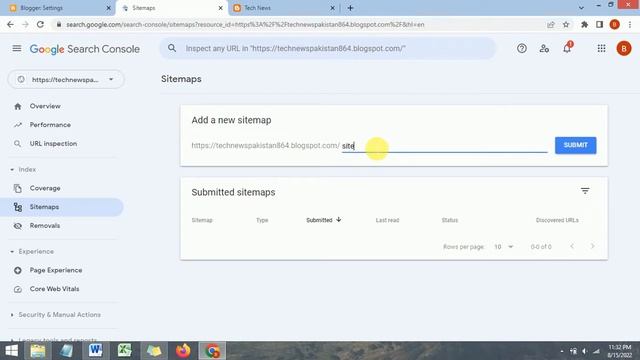This screenshot has width=640, height=360.
Task: Click the Submitted column sort arrow
Action: pyautogui.click(x=338, y=220)
